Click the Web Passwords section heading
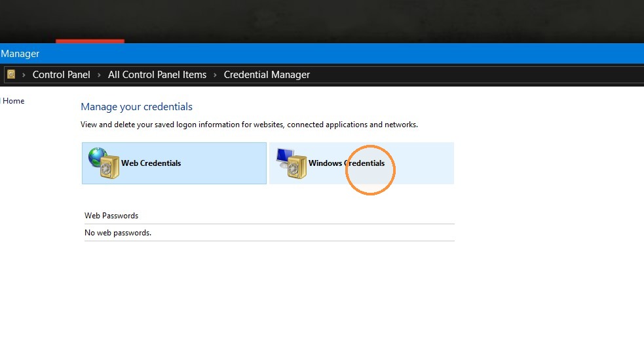 (111, 216)
